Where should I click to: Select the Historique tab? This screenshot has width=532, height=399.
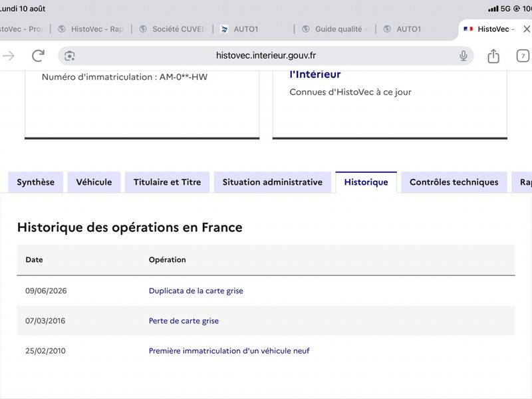(366, 182)
